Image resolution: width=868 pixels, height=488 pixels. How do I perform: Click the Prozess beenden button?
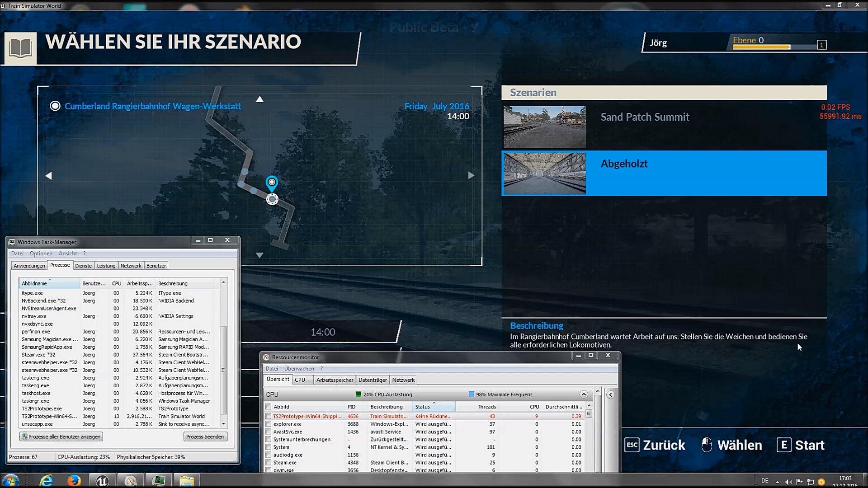(205, 436)
